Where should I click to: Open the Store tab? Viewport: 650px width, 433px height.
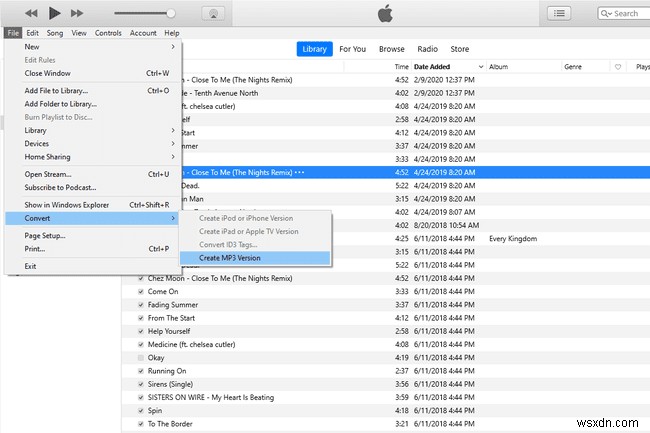(460, 49)
